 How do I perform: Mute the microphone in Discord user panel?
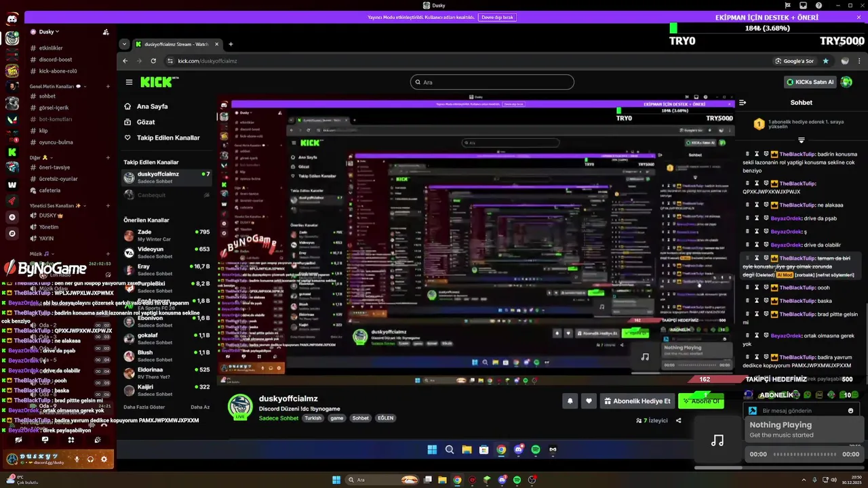pyautogui.click(x=77, y=459)
